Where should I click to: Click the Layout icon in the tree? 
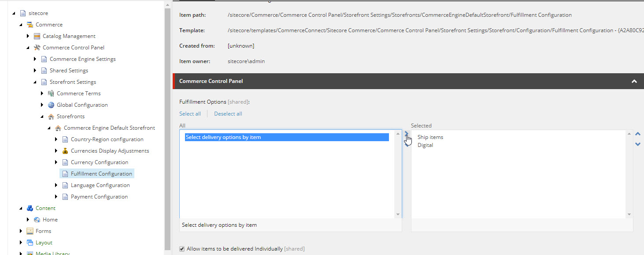pyautogui.click(x=30, y=243)
